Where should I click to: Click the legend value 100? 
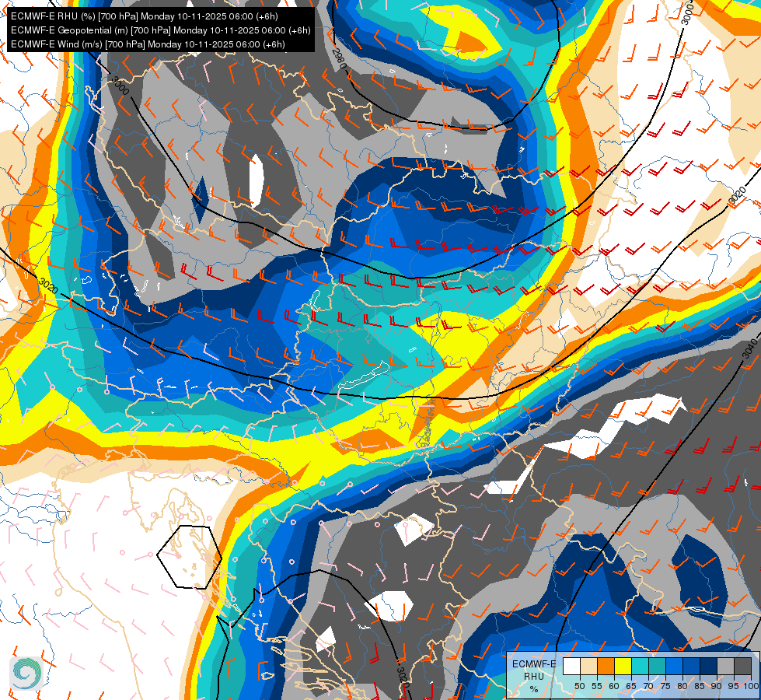pyautogui.click(x=752, y=686)
